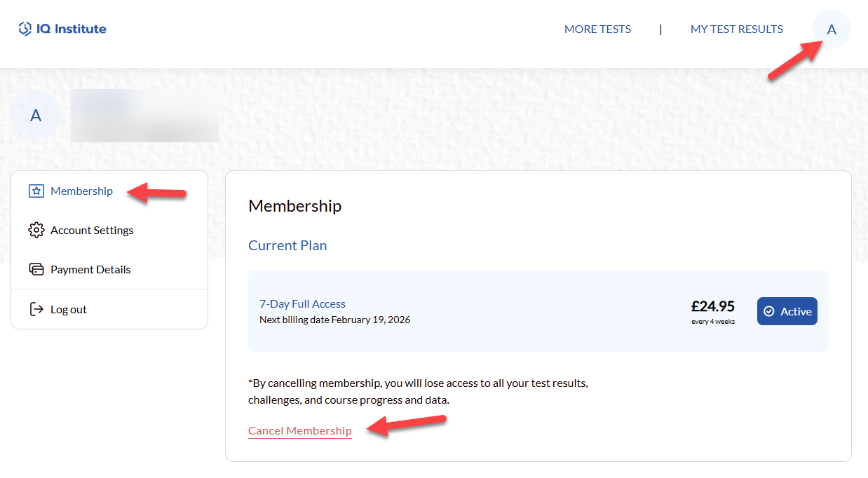Click the IQ Institute logo icon
Image resolution: width=868 pixels, height=478 pixels.
tap(25, 29)
